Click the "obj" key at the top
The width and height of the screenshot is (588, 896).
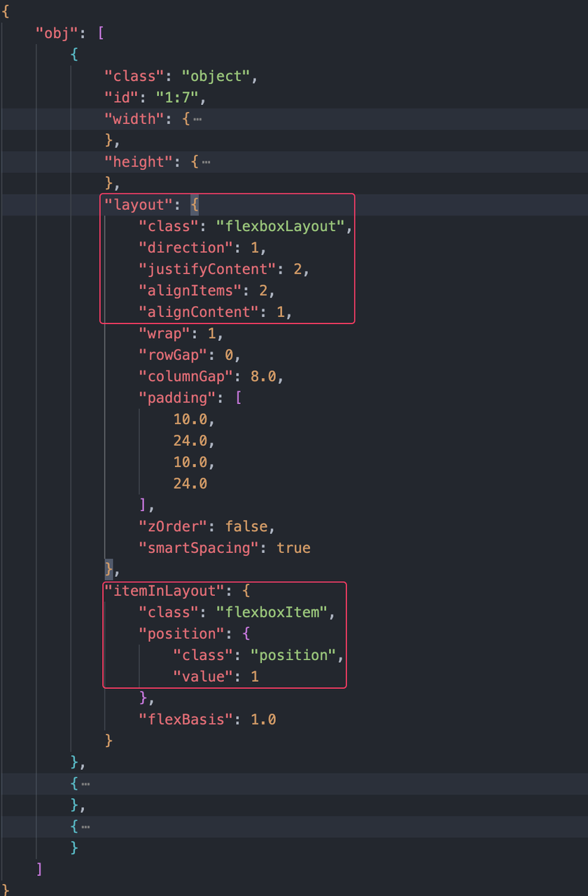[53, 34]
